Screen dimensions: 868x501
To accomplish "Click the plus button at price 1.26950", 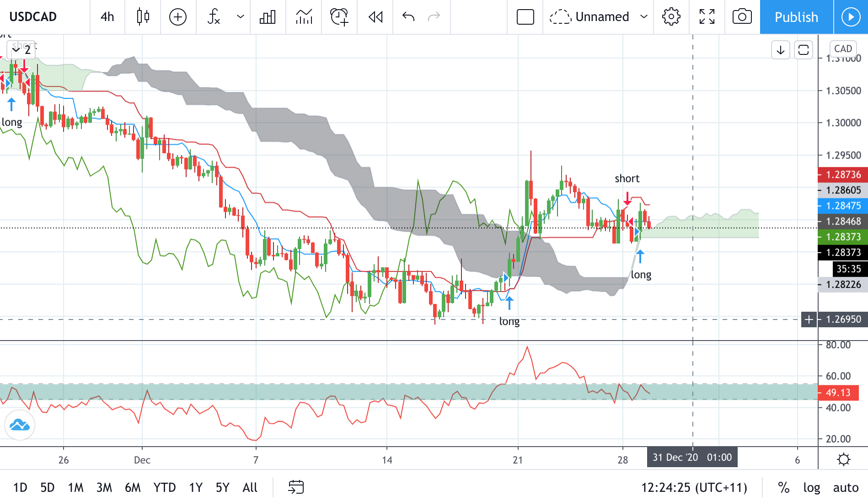I will [x=809, y=320].
